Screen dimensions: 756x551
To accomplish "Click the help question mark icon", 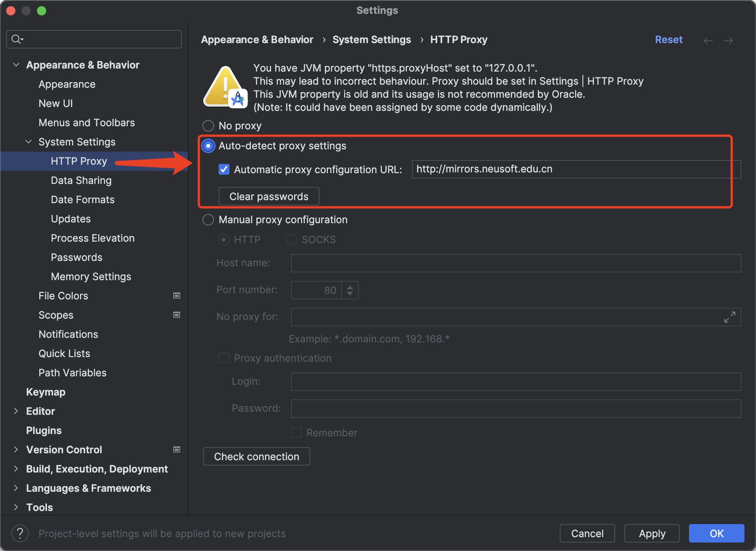I will coord(20,534).
